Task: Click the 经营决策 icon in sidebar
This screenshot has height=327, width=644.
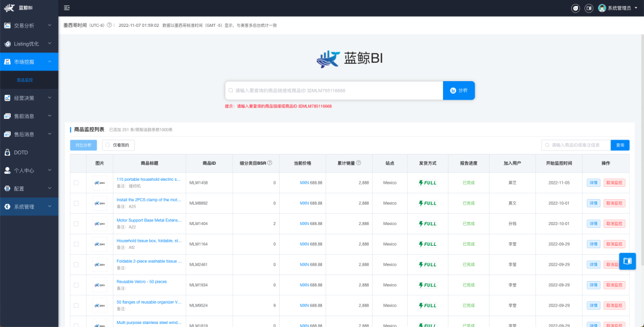Action: coord(7,98)
